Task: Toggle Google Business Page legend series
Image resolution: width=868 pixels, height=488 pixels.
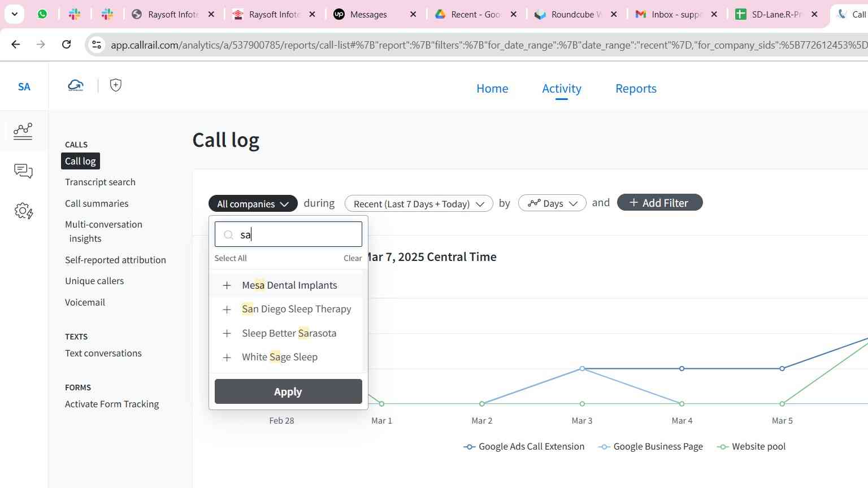Action: (650, 446)
